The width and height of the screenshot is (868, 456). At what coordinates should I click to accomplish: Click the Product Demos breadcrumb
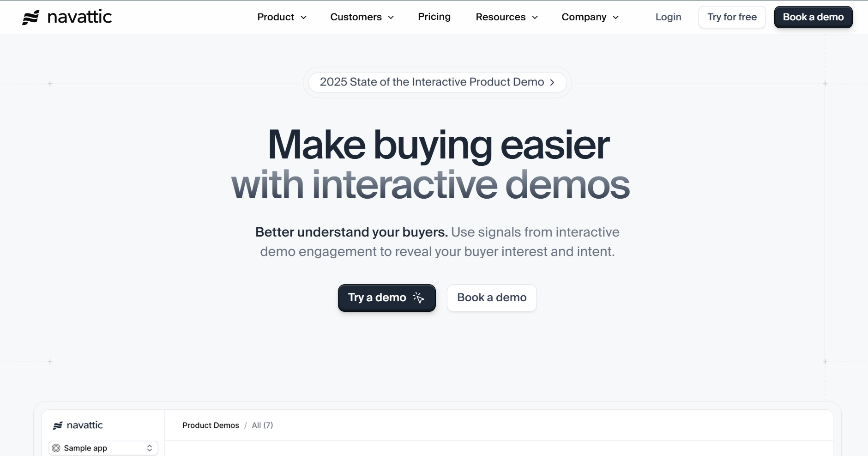211,426
